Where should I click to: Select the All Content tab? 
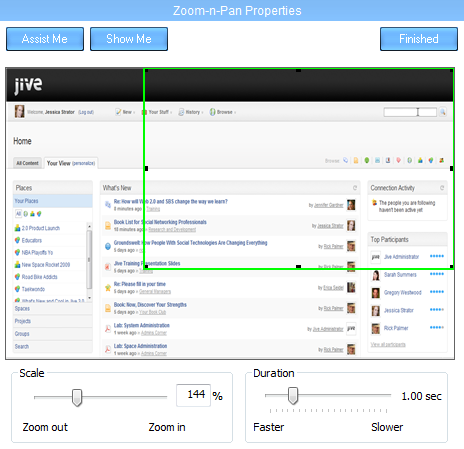[x=27, y=163]
